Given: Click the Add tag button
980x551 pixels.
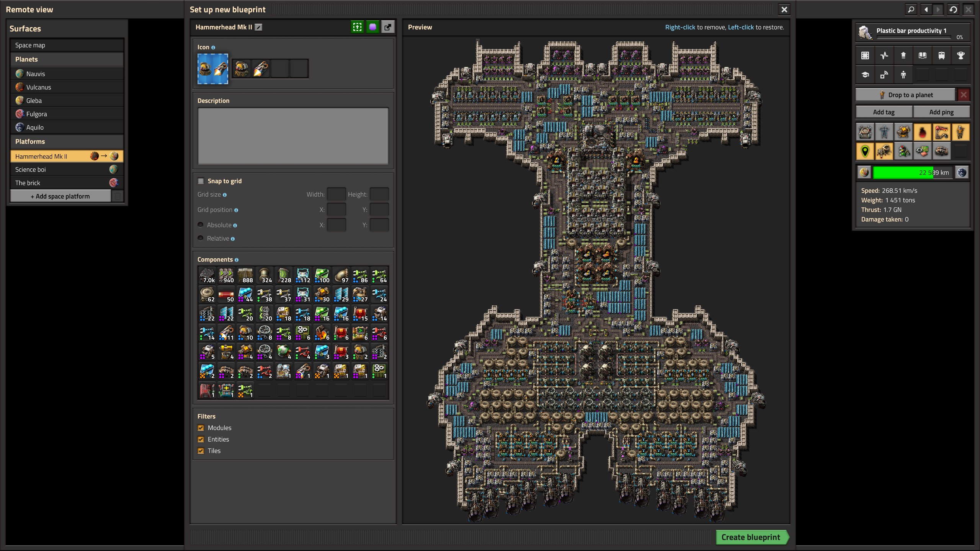Looking at the screenshot, I should click(884, 112).
